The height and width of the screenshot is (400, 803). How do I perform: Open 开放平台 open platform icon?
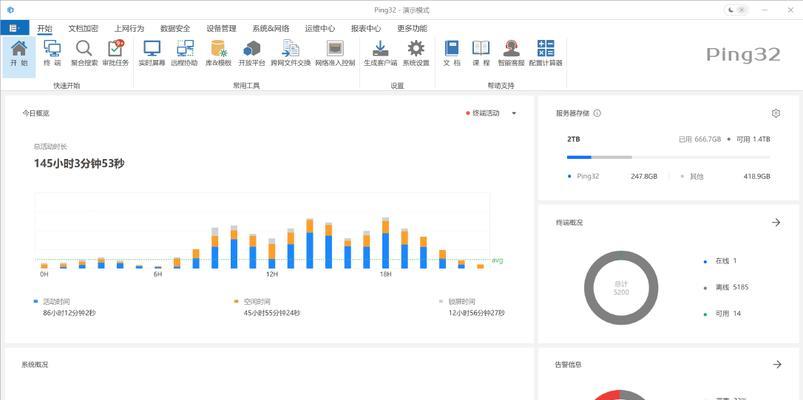coord(252,53)
